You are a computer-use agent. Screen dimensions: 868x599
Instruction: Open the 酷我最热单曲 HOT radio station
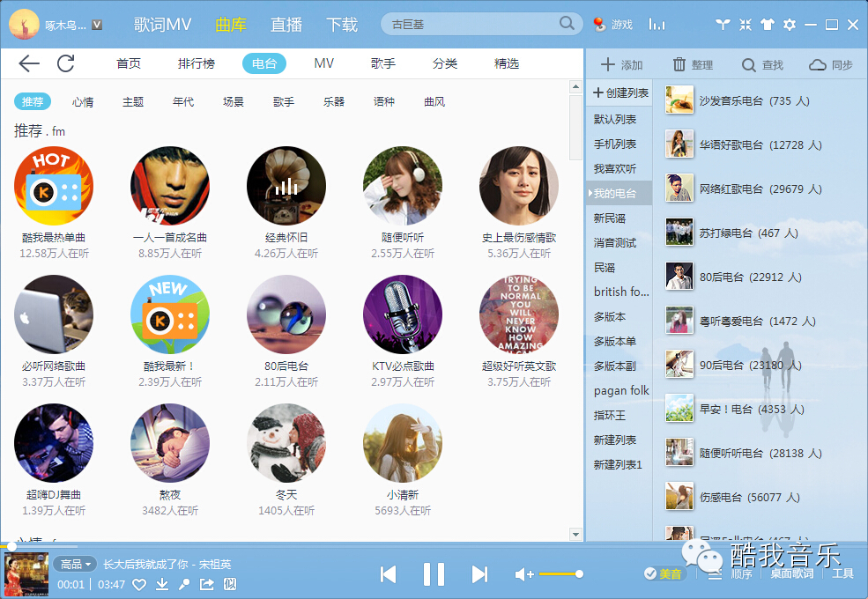tap(54, 186)
